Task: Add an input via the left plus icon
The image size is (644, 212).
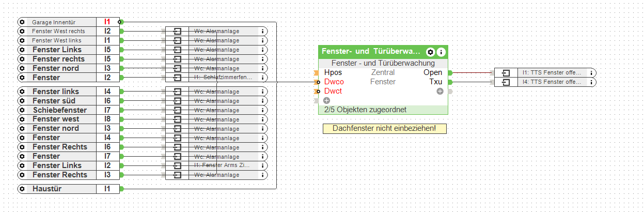Action: pos(326,100)
